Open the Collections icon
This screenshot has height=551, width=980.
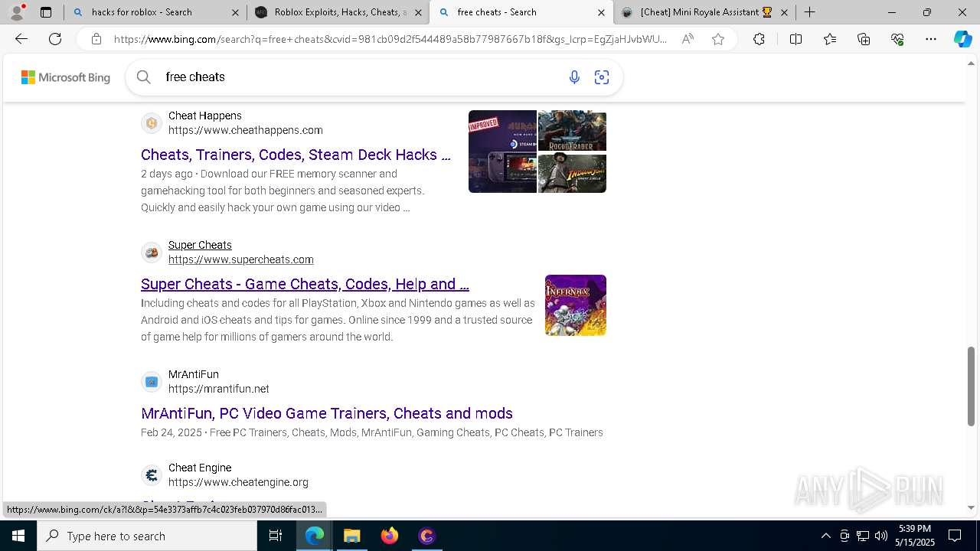click(864, 39)
